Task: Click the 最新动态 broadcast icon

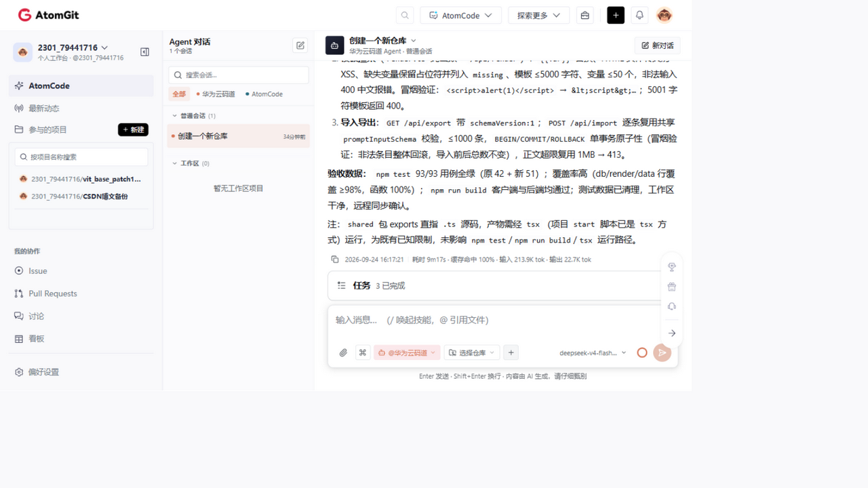Action: [x=19, y=108]
